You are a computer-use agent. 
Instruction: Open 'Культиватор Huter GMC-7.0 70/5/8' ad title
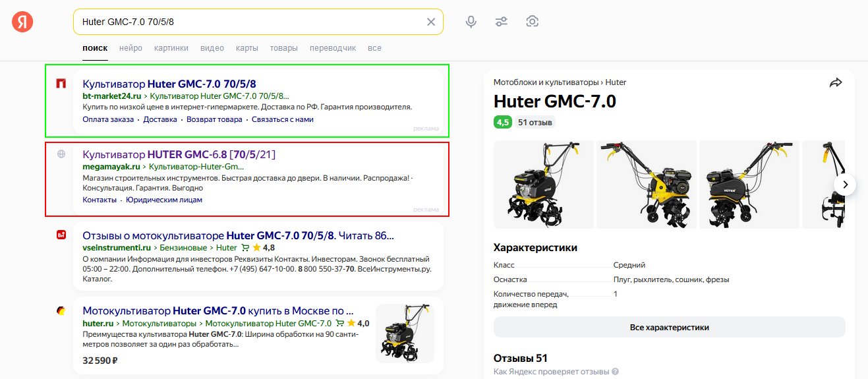169,84
